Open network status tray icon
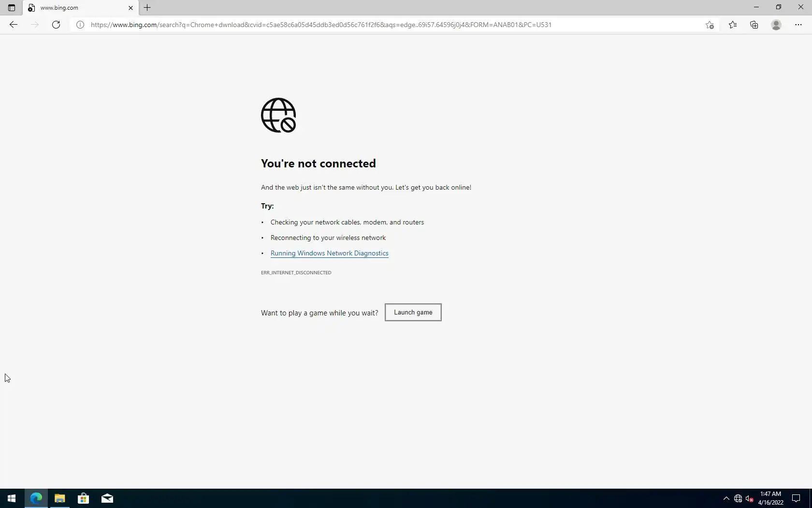 click(738, 498)
